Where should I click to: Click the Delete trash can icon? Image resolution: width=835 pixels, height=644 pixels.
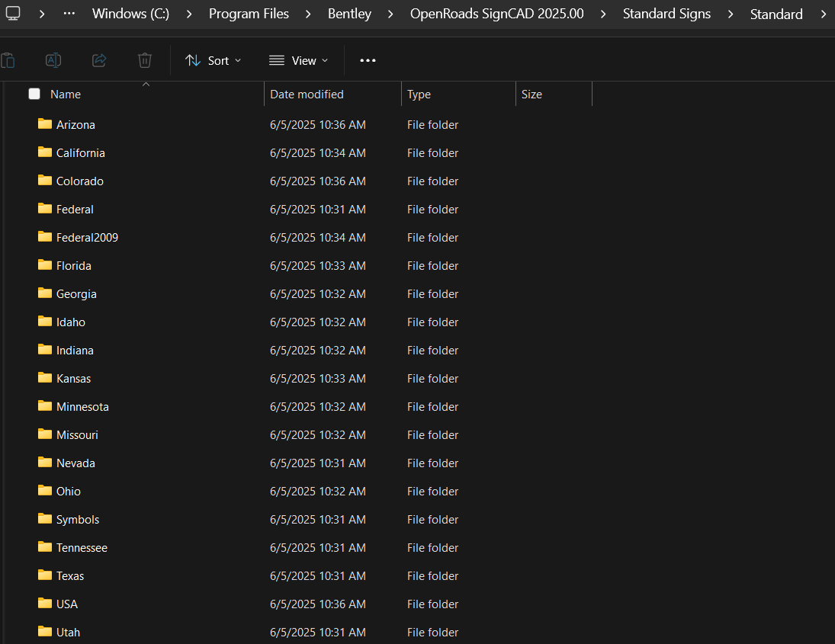(x=145, y=60)
